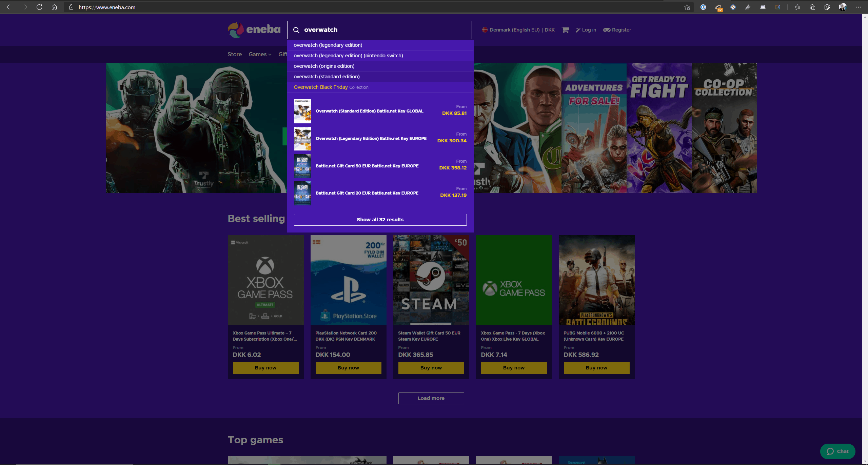
Task: Click the Load more button
Action: [431, 398]
